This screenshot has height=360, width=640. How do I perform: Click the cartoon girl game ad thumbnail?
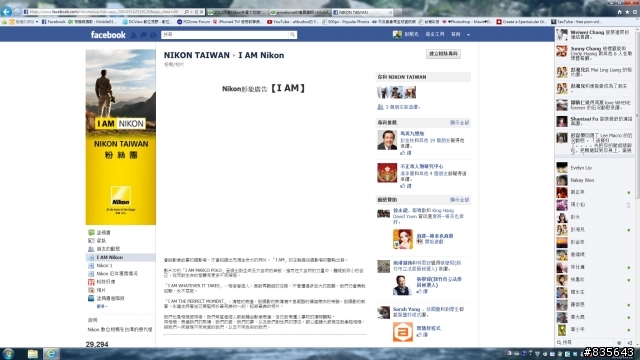point(403,239)
